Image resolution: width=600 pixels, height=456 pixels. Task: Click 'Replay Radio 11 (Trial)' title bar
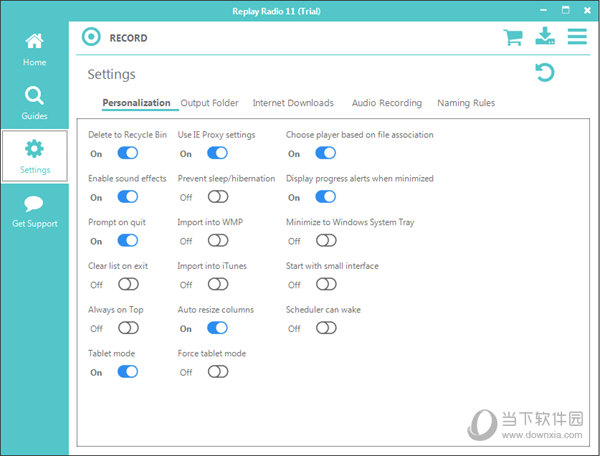pos(276,11)
